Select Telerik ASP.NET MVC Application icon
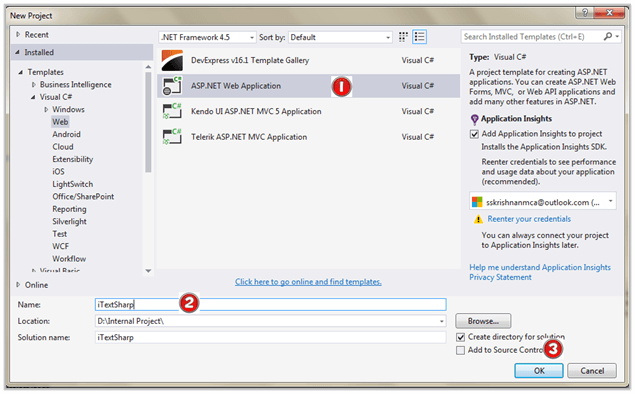 pos(172,137)
